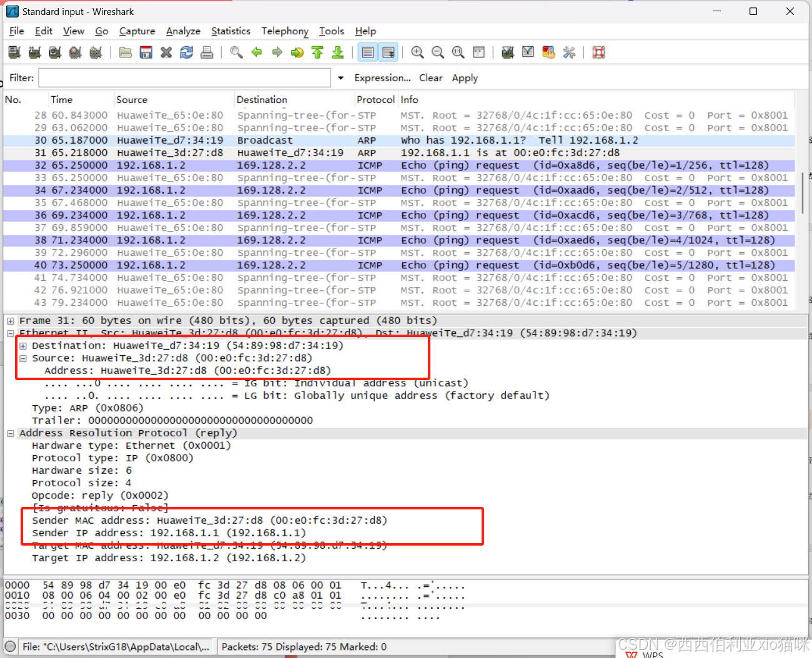Open the Go menu
This screenshot has height=658, width=812.
pos(102,31)
